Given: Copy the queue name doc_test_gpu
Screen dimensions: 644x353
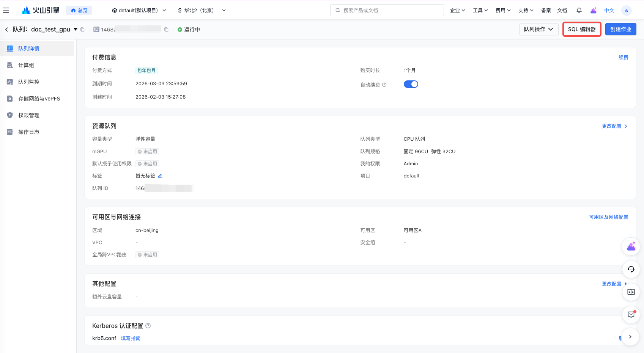Looking at the screenshot, I should coord(82,30).
